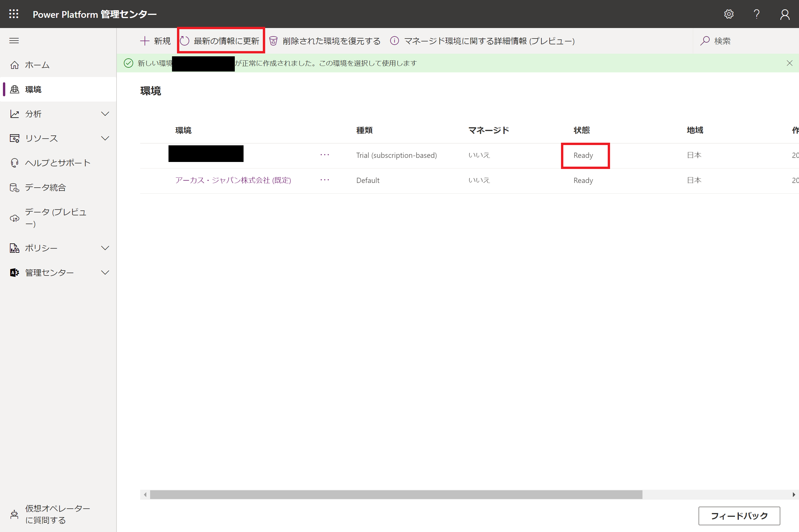Viewport: 799px width, 532px height.
Task: Collapse the sidebar with hamburger icon
Action: pyautogui.click(x=14, y=41)
